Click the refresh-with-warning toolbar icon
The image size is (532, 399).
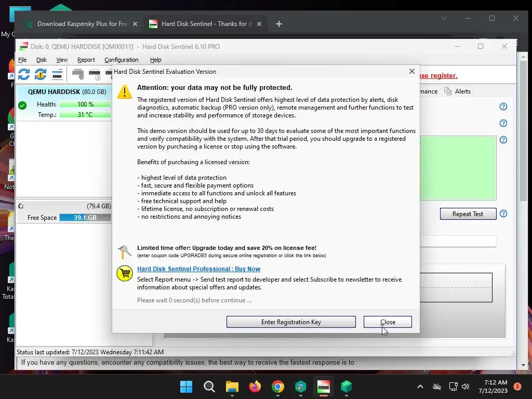(x=41, y=74)
